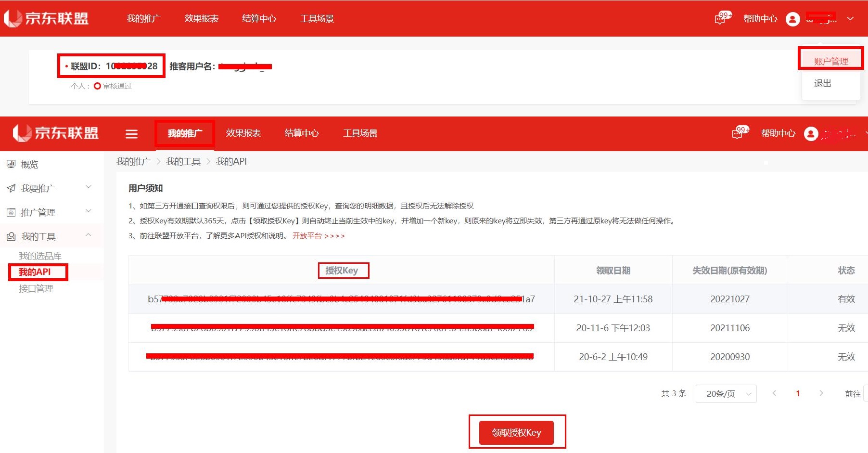Select expiry cell 20221027
This screenshot has width=868, height=453.
(730, 299)
